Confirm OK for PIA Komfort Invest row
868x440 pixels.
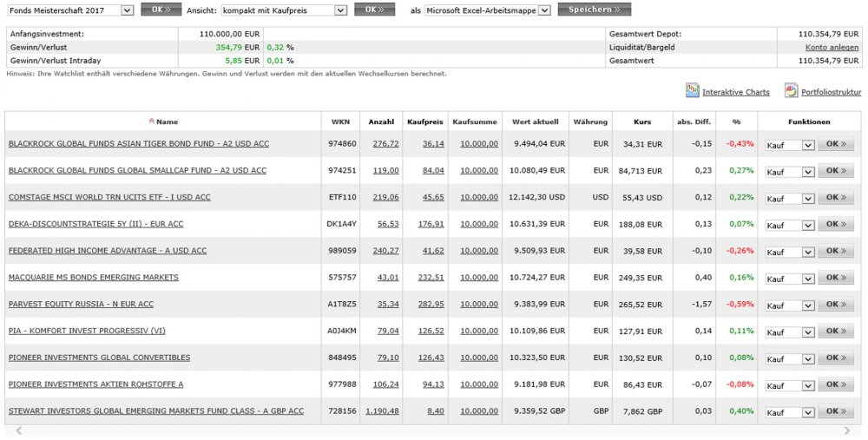click(x=836, y=331)
